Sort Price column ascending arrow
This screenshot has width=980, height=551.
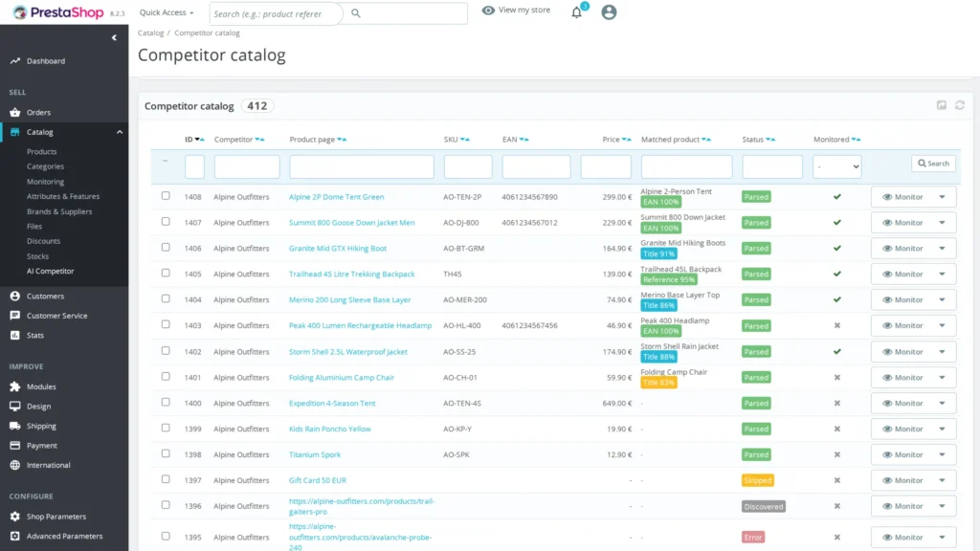629,140
